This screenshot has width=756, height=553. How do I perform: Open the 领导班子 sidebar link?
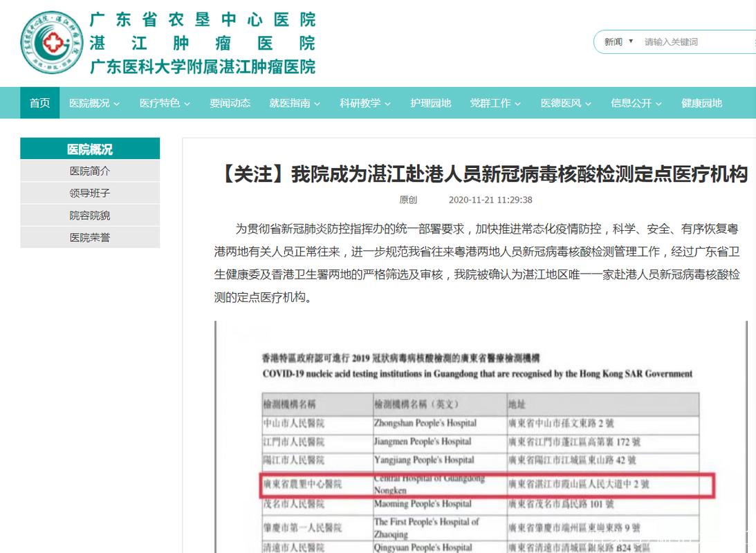pyautogui.click(x=90, y=193)
